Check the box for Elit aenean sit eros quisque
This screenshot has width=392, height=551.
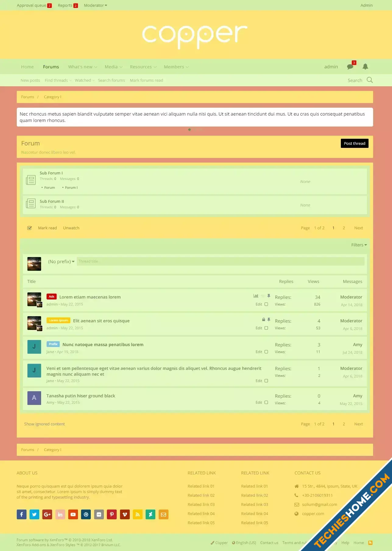pyautogui.click(x=266, y=328)
